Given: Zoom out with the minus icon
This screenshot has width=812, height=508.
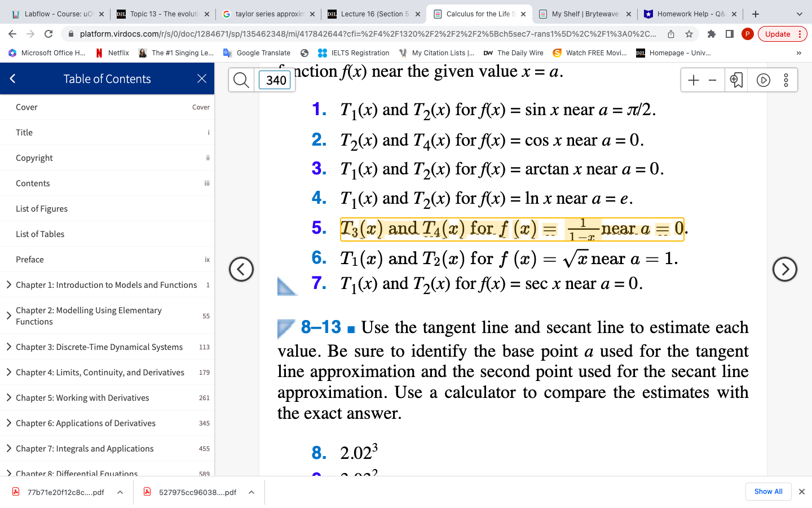Looking at the screenshot, I should 712,80.
